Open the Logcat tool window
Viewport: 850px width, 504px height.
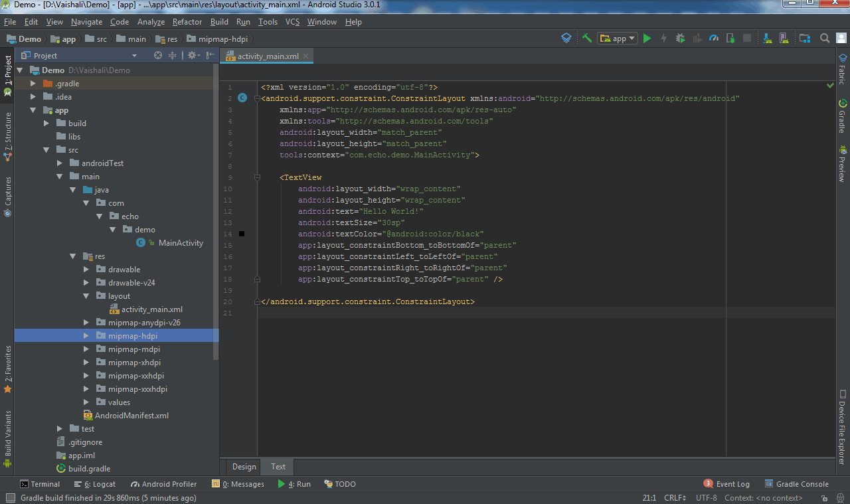94,484
